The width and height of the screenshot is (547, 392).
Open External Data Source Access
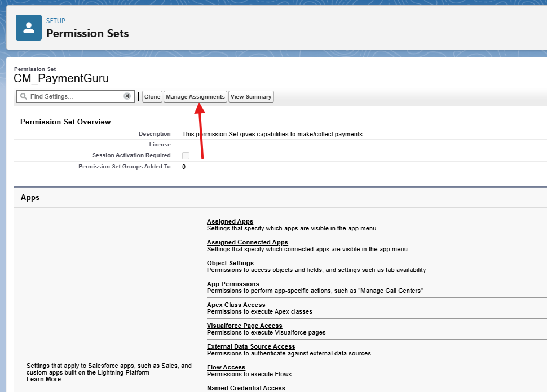click(x=251, y=346)
